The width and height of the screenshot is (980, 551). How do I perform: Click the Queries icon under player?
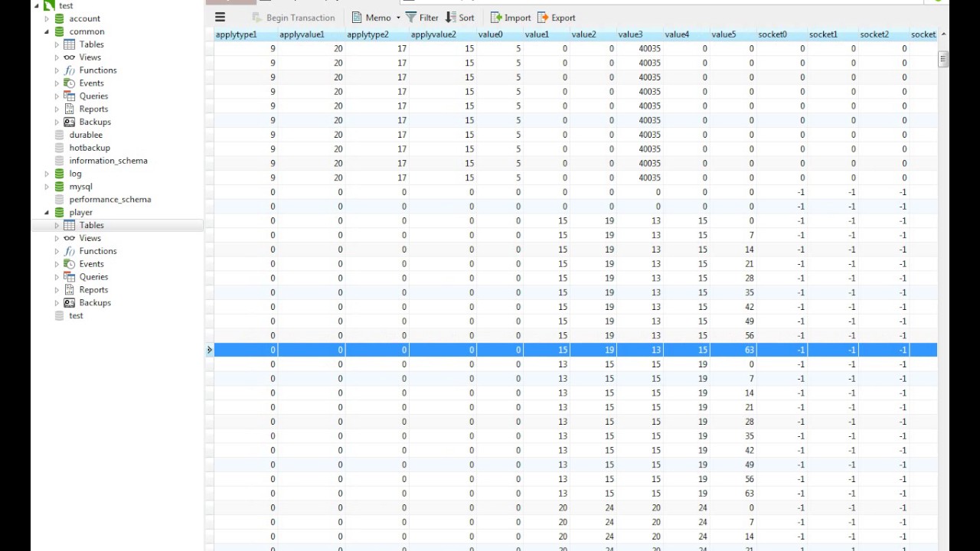(x=70, y=277)
